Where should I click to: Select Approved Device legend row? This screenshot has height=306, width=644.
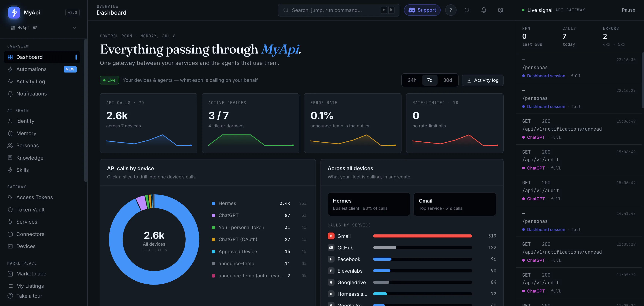pyautogui.click(x=259, y=252)
